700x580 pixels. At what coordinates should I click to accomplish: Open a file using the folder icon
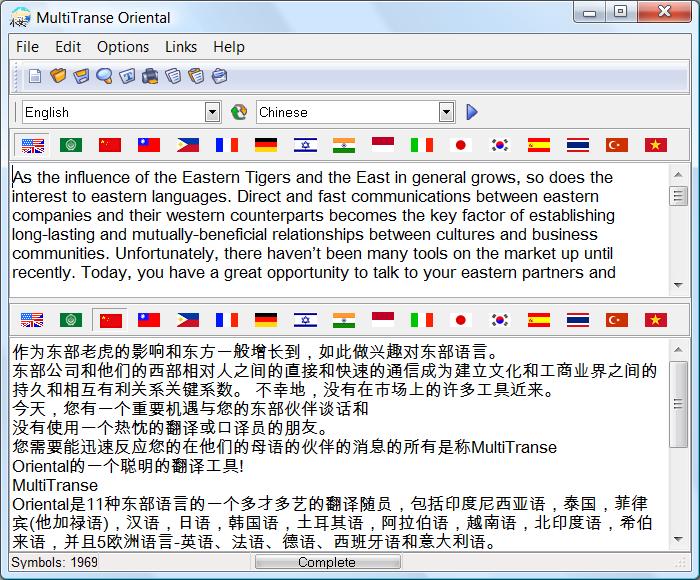point(58,76)
